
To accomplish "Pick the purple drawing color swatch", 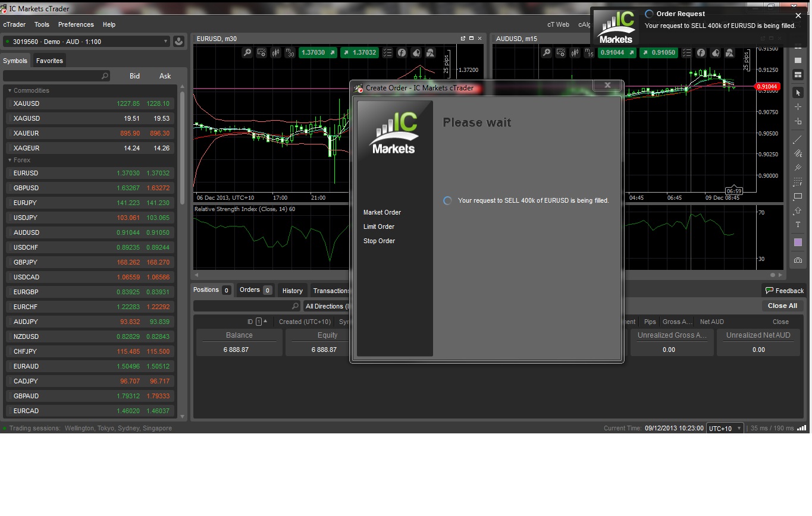I will tap(798, 243).
